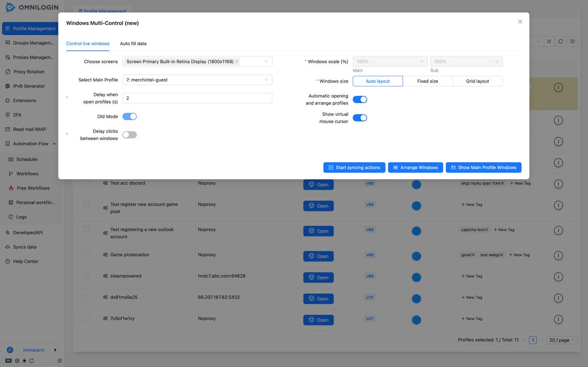The height and width of the screenshot is (367, 588).
Task: Remove the selected screen tag in Choose screens
Action: tap(237, 62)
